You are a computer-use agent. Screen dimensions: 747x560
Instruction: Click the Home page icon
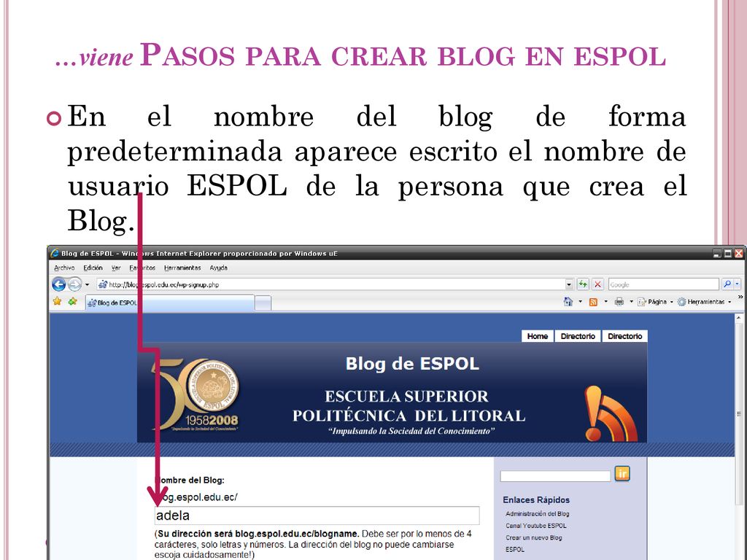click(568, 301)
